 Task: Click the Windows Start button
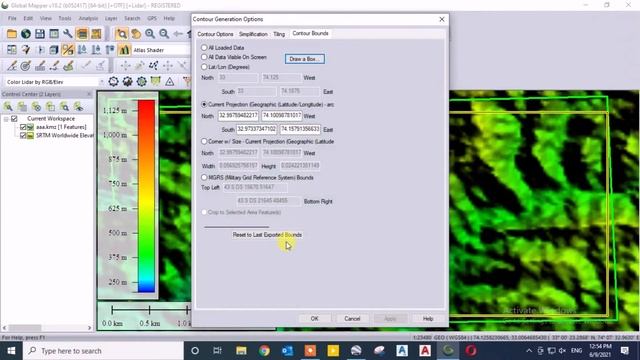pos(11,351)
